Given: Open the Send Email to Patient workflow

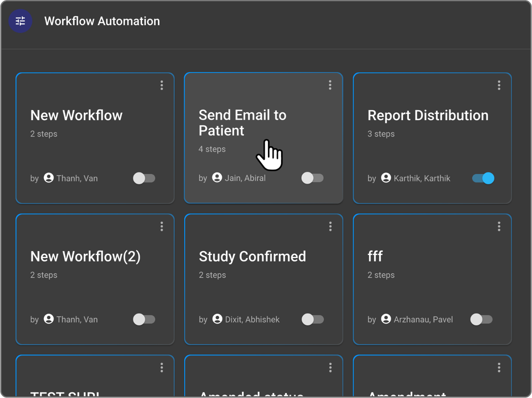Looking at the screenshot, I should click(242, 123).
